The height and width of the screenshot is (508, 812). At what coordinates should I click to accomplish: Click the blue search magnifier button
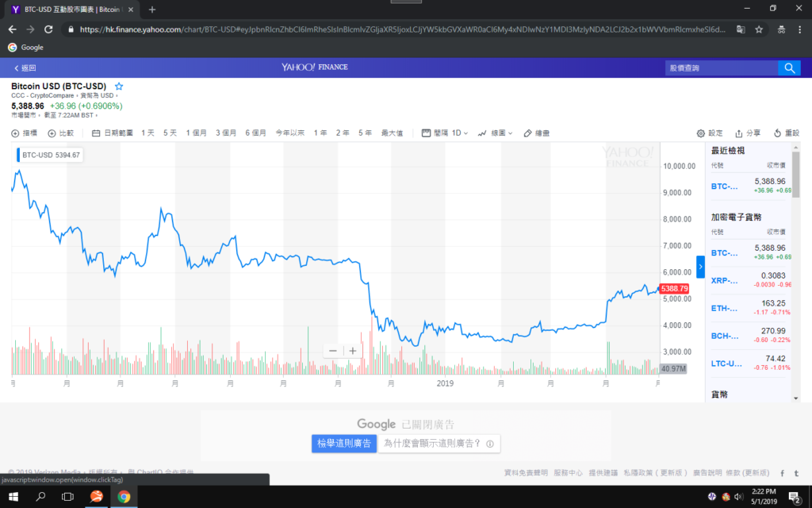pos(789,68)
